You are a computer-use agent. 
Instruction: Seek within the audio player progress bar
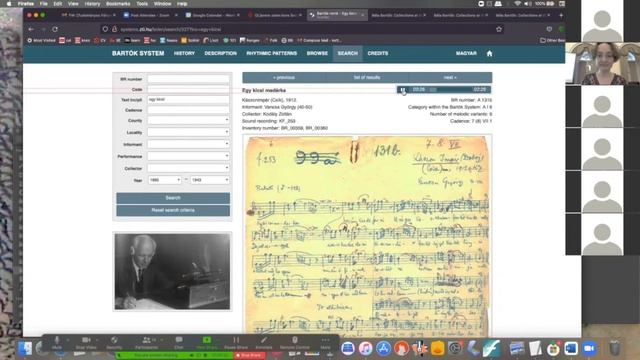click(449, 89)
